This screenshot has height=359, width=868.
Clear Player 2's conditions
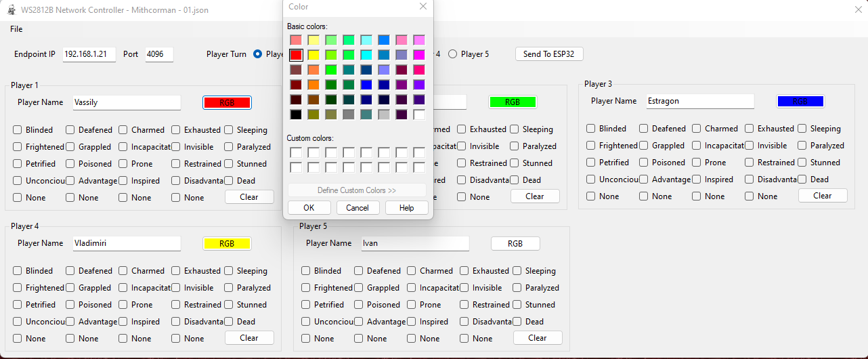[535, 196]
